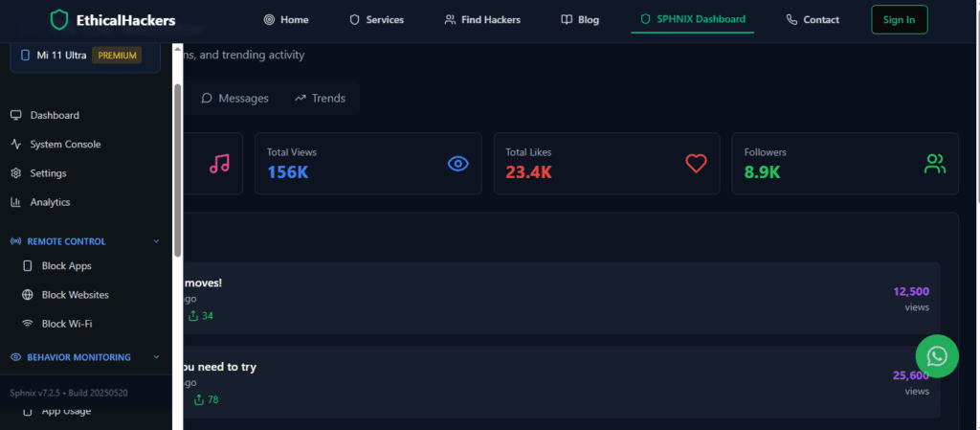The image size is (980, 430).
Task: Click the Block Apps phone icon
Action: [28, 265]
